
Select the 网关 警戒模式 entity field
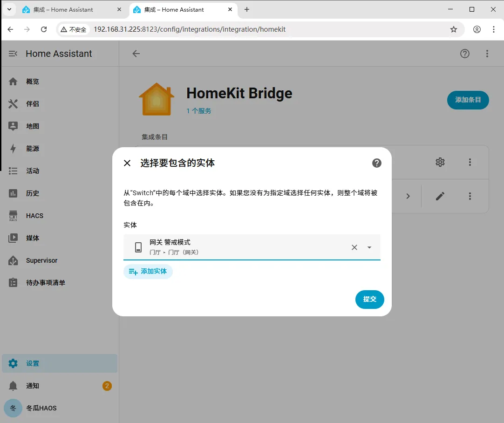pyautogui.click(x=252, y=247)
